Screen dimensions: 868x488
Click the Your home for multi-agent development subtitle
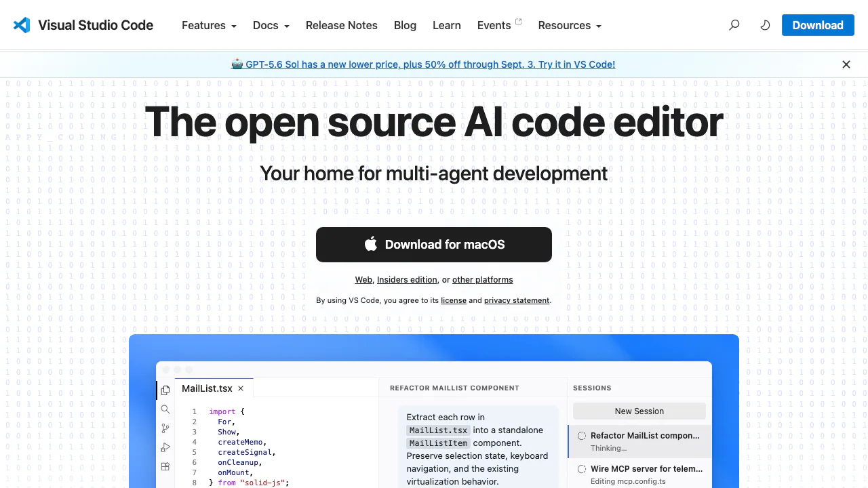(434, 174)
